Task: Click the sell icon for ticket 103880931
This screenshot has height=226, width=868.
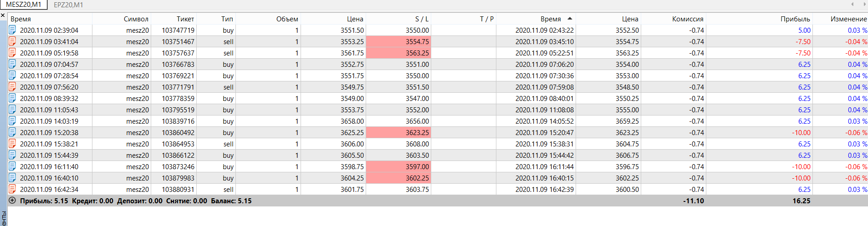Action: coord(12,189)
